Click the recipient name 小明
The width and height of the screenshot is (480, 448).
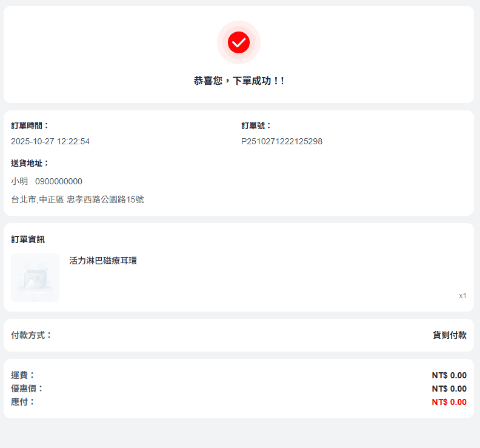coord(19,181)
